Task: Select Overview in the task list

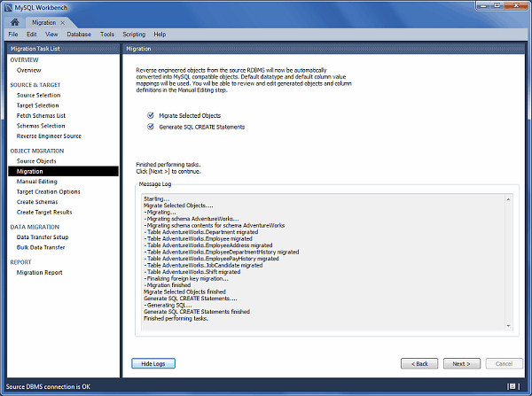Action: [x=29, y=70]
